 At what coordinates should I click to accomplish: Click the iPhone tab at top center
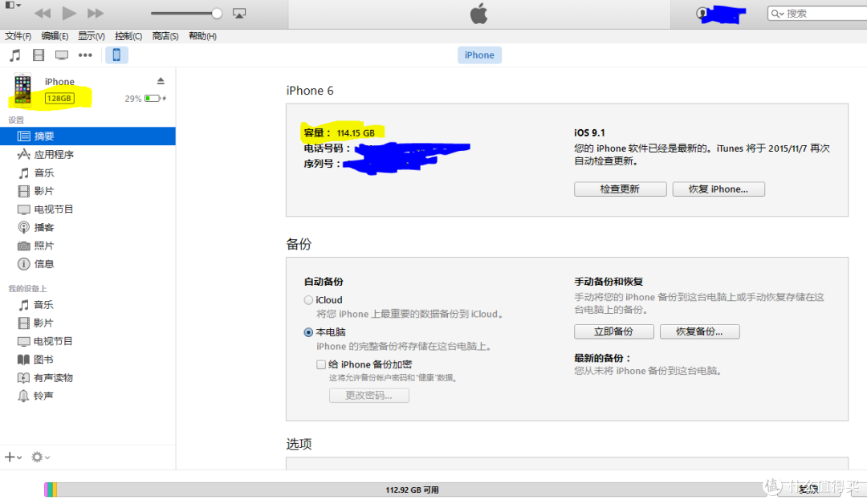(479, 55)
